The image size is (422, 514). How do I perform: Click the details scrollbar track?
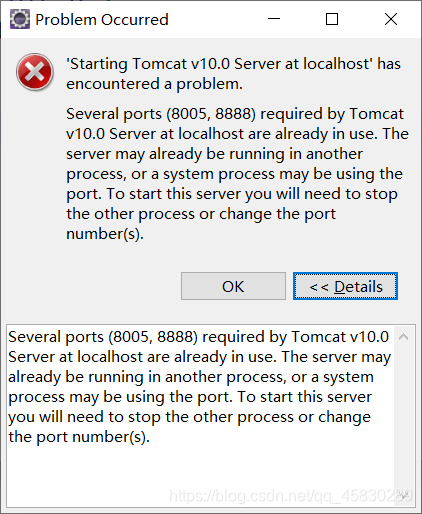click(404, 417)
